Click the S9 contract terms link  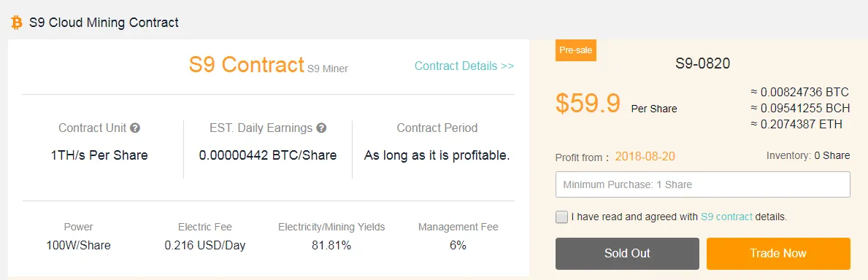point(726,217)
